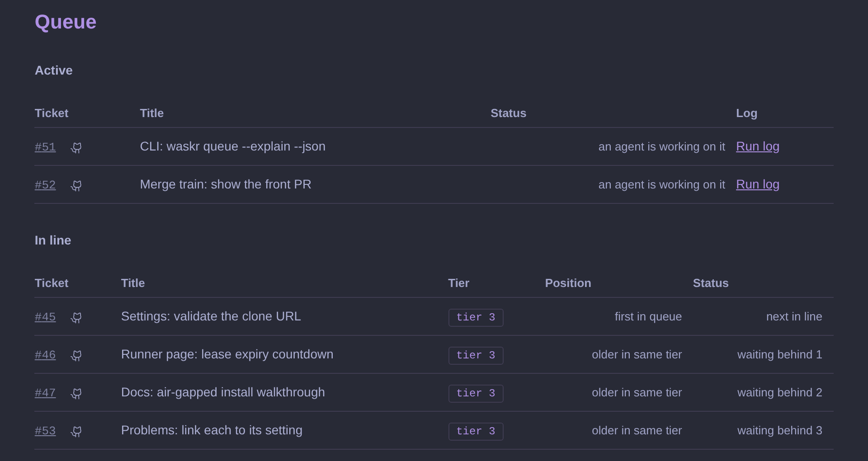Click the tier 3 badge for Docs air-gapped row

pos(476,393)
